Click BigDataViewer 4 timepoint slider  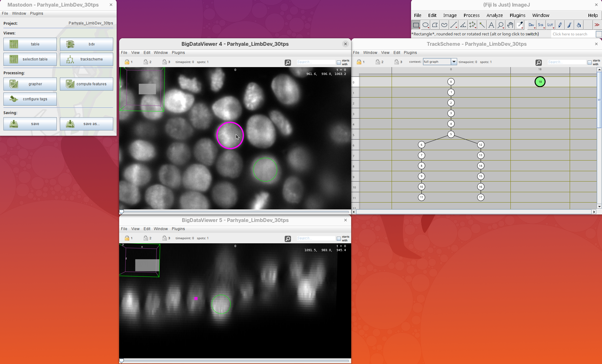(122, 212)
